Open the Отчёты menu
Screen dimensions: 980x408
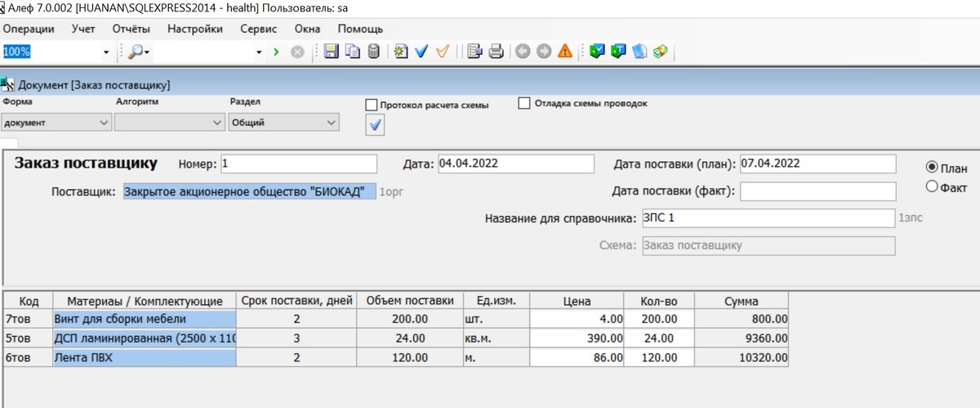[131, 29]
